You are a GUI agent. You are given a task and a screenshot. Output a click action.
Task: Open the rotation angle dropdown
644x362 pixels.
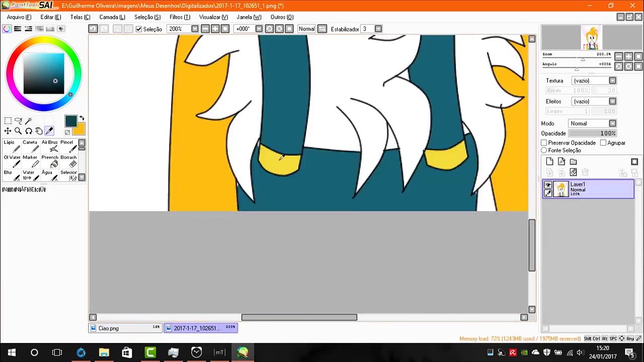pos(259,29)
